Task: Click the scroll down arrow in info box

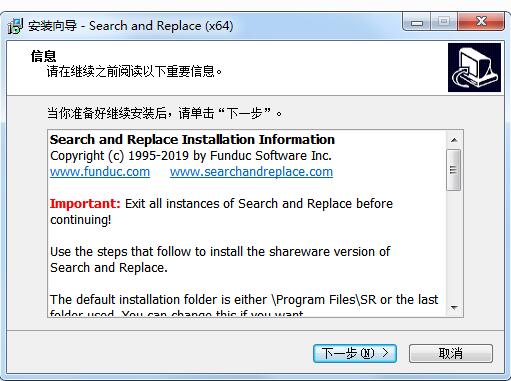Action: click(454, 307)
